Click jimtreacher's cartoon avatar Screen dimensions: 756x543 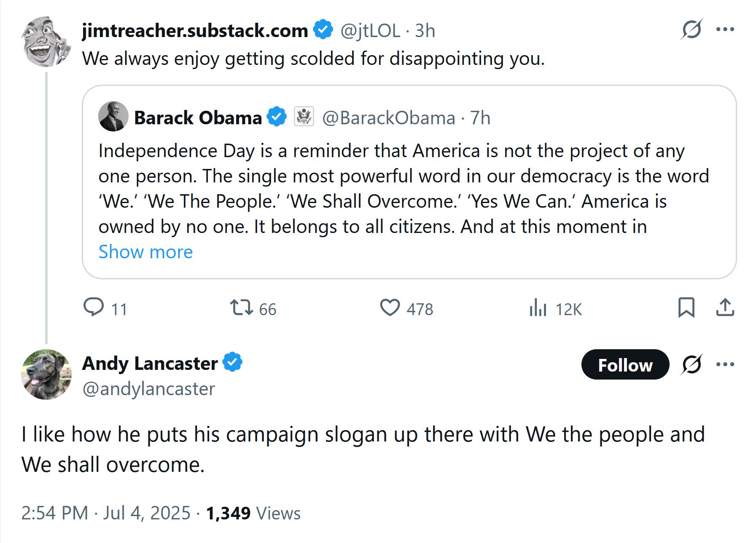(x=46, y=42)
